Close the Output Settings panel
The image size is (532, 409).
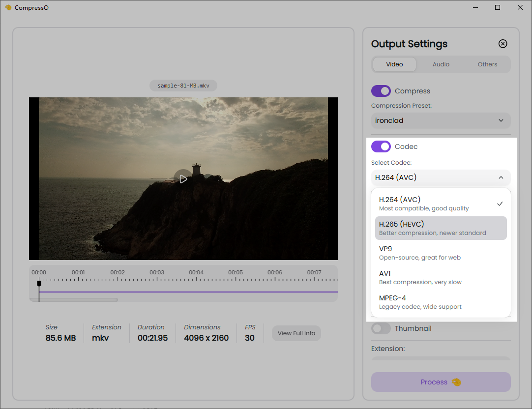tap(502, 44)
